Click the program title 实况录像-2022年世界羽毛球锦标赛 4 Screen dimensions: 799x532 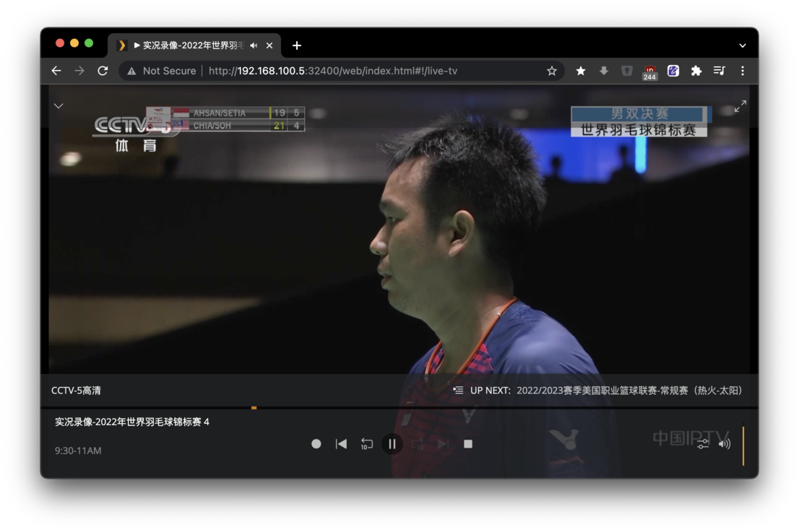(x=132, y=422)
